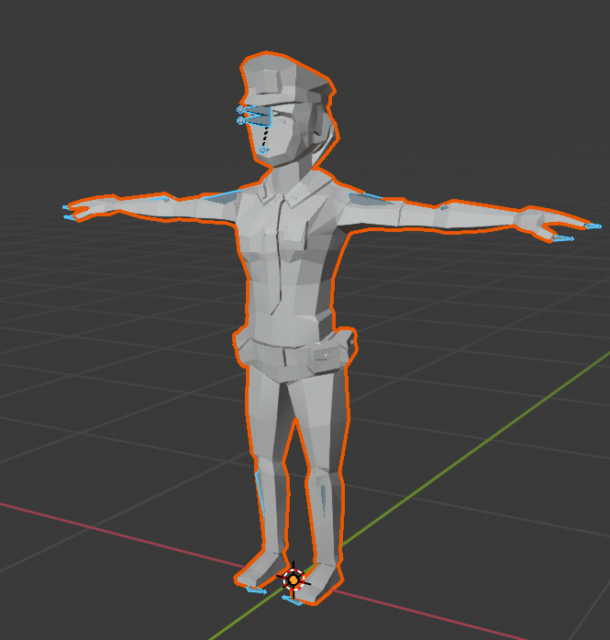Image resolution: width=610 pixels, height=640 pixels.
Task: Click the blue shin bone on the outer leg
Action: tap(260, 493)
